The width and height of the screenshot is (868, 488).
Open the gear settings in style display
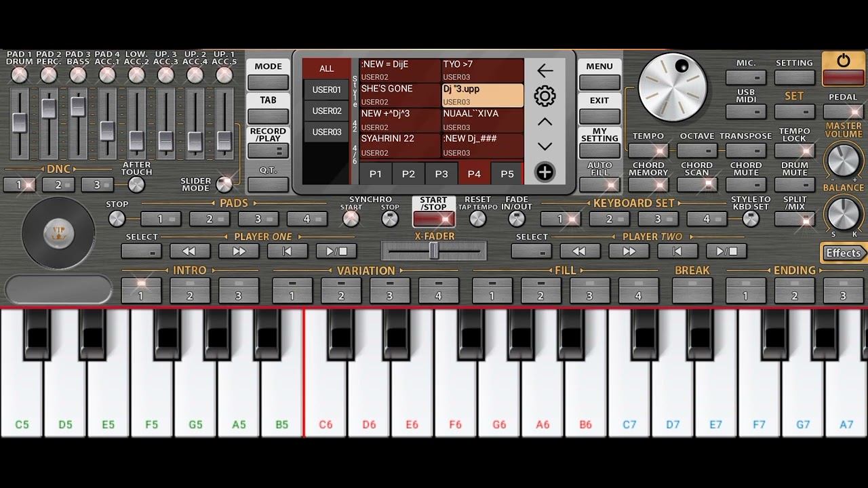coord(545,96)
